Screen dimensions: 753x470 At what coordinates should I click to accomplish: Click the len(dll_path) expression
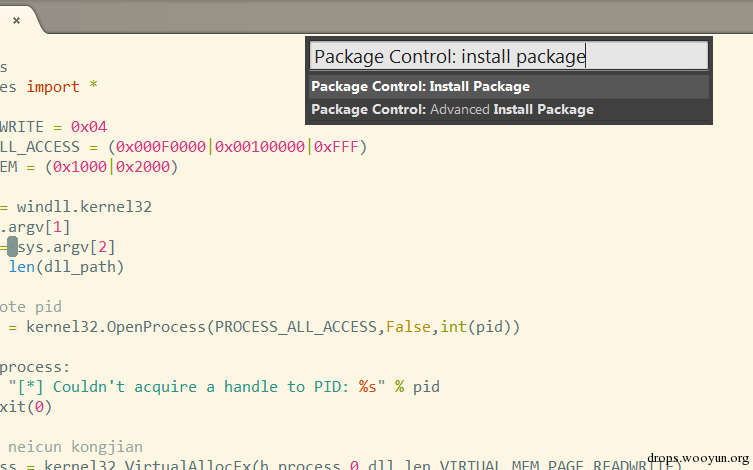tap(66, 267)
